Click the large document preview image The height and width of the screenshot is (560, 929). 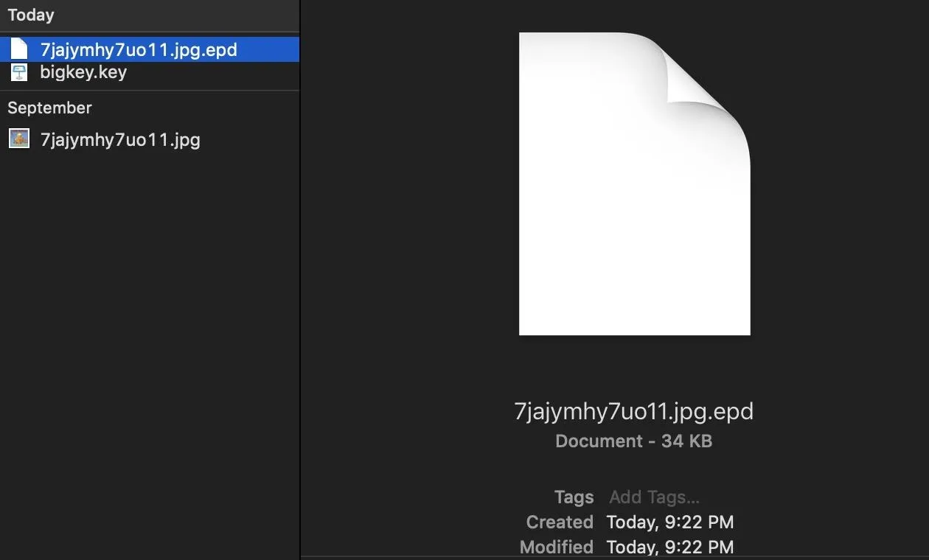635,183
